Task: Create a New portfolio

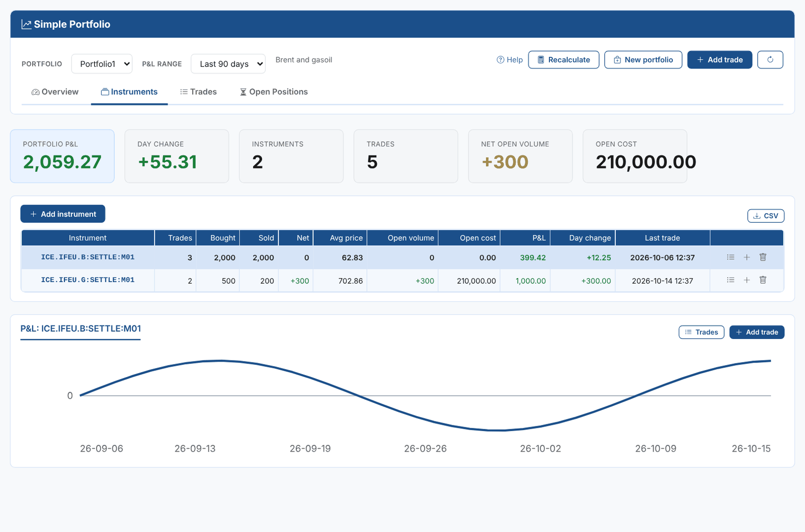Action: pyautogui.click(x=643, y=60)
